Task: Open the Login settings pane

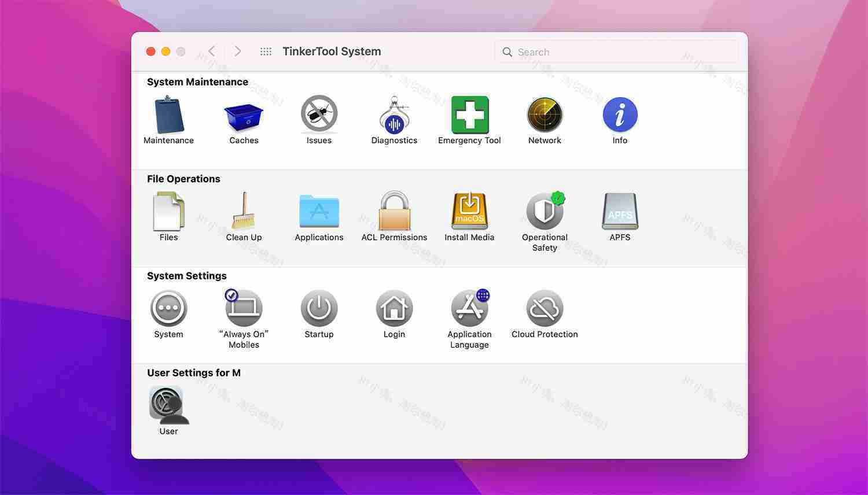Action: coord(394,308)
